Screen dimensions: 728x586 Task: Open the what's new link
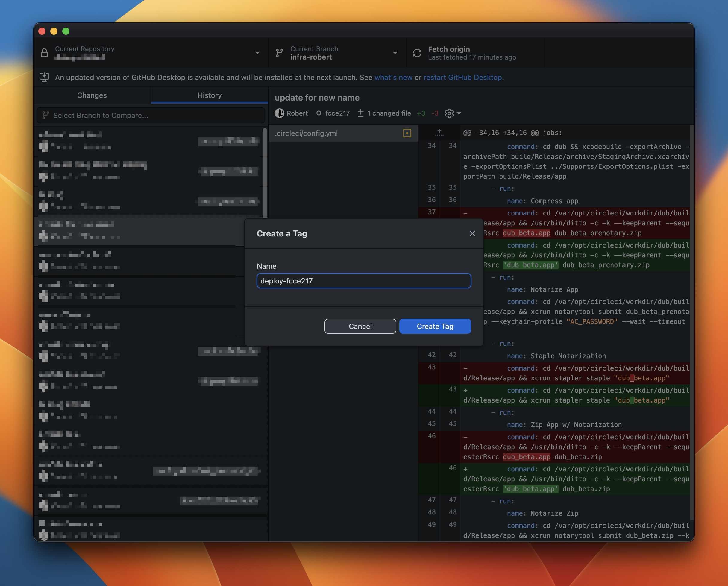point(393,77)
